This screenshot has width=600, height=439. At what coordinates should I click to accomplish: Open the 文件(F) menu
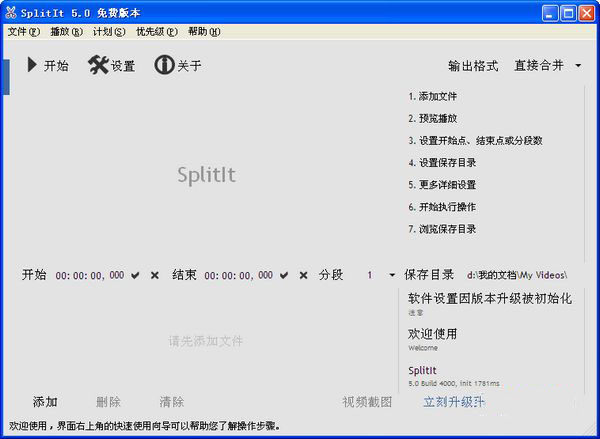[x=24, y=32]
